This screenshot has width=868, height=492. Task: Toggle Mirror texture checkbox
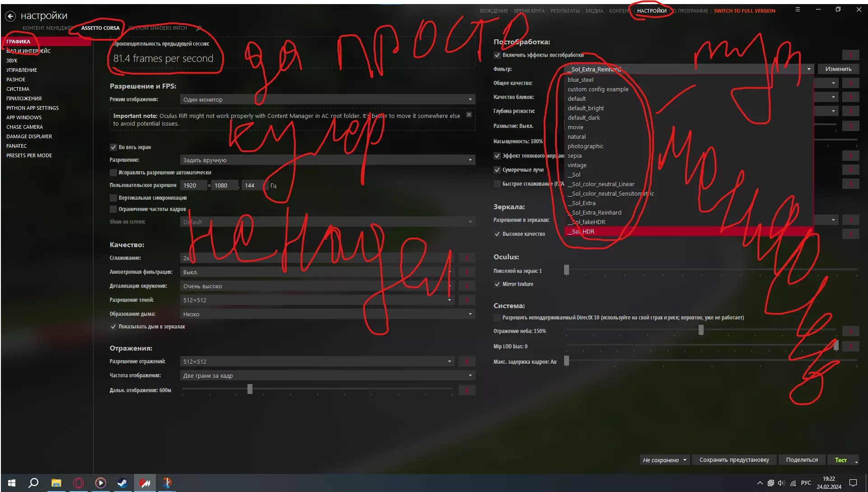pyautogui.click(x=497, y=284)
